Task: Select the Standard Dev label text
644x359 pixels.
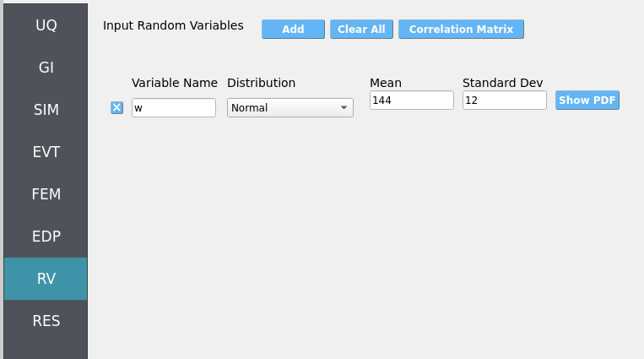Action: tap(503, 83)
